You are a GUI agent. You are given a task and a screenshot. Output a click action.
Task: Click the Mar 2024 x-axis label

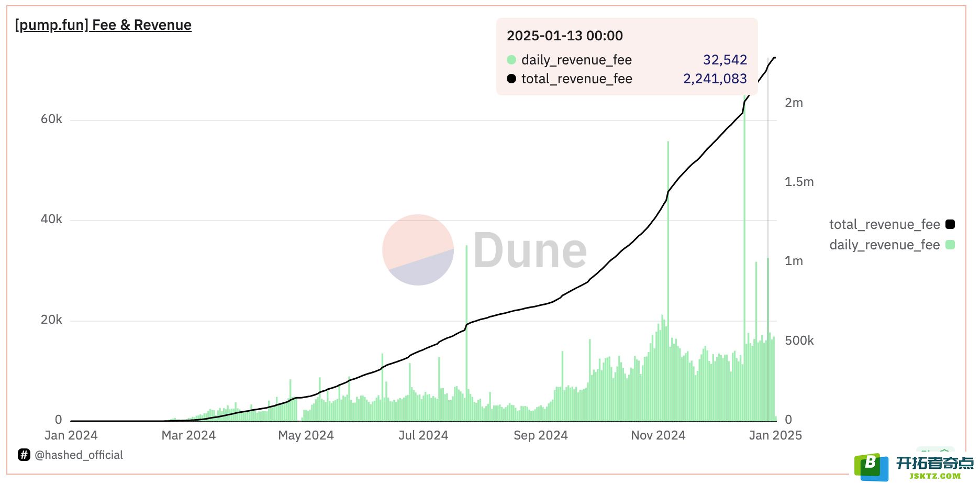tap(188, 435)
